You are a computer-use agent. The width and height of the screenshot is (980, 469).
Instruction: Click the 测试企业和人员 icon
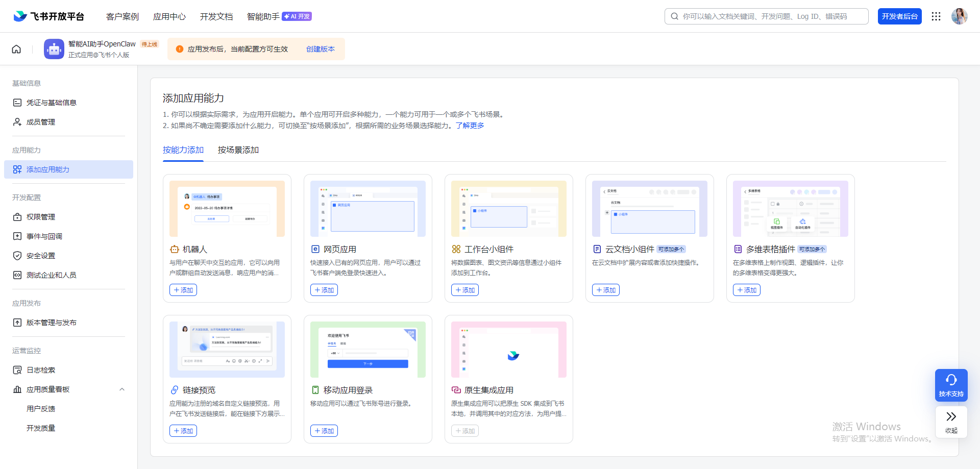tap(17, 275)
